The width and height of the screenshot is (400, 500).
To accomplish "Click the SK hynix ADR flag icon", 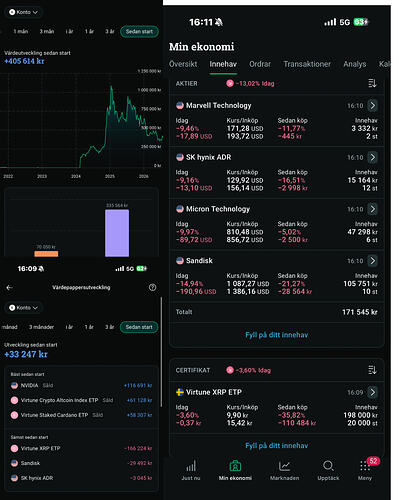I will coord(180,157).
